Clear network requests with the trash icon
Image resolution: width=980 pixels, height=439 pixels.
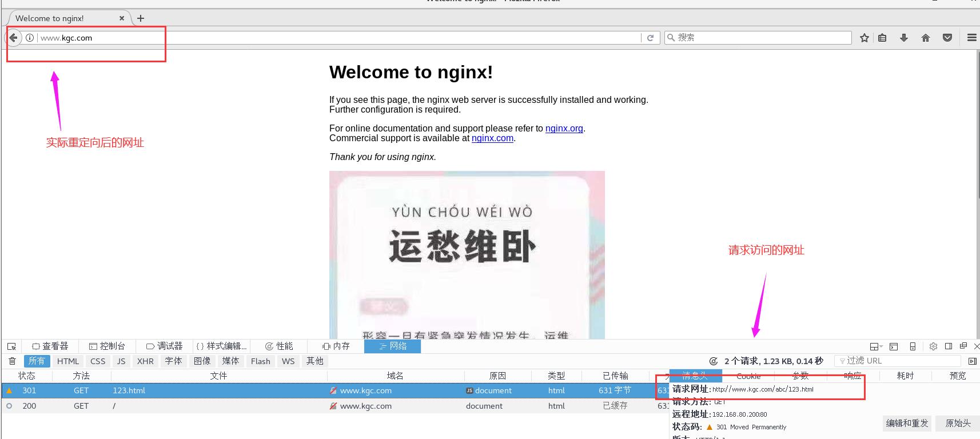coord(12,361)
